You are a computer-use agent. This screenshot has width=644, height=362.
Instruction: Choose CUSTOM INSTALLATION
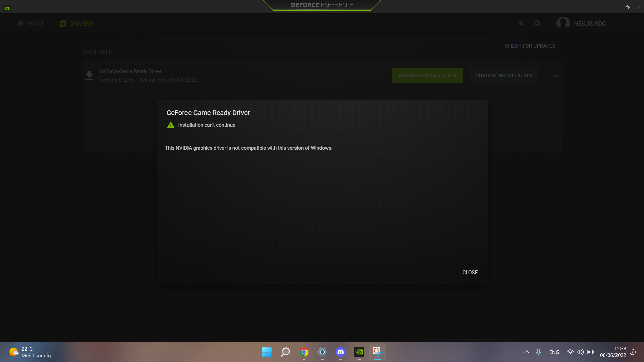tap(503, 76)
